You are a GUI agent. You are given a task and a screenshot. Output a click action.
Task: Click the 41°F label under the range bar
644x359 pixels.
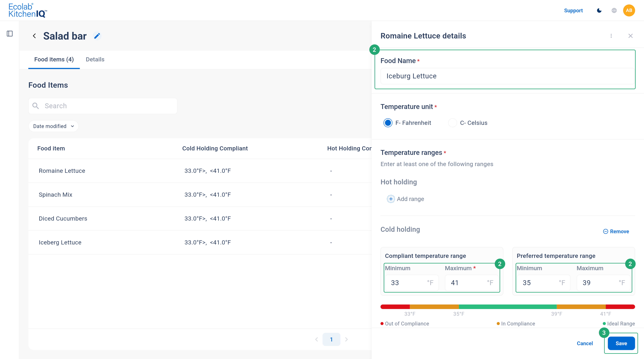coord(606,314)
